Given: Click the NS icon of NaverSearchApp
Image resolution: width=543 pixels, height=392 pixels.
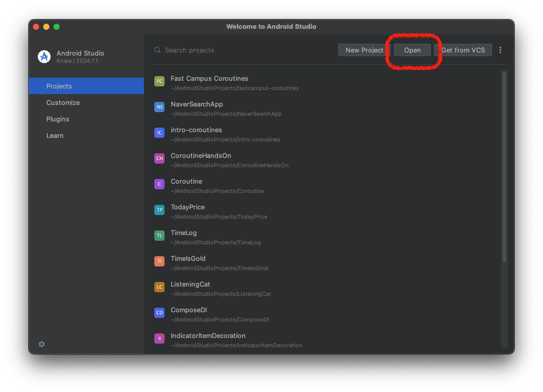Looking at the screenshot, I should (x=159, y=107).
